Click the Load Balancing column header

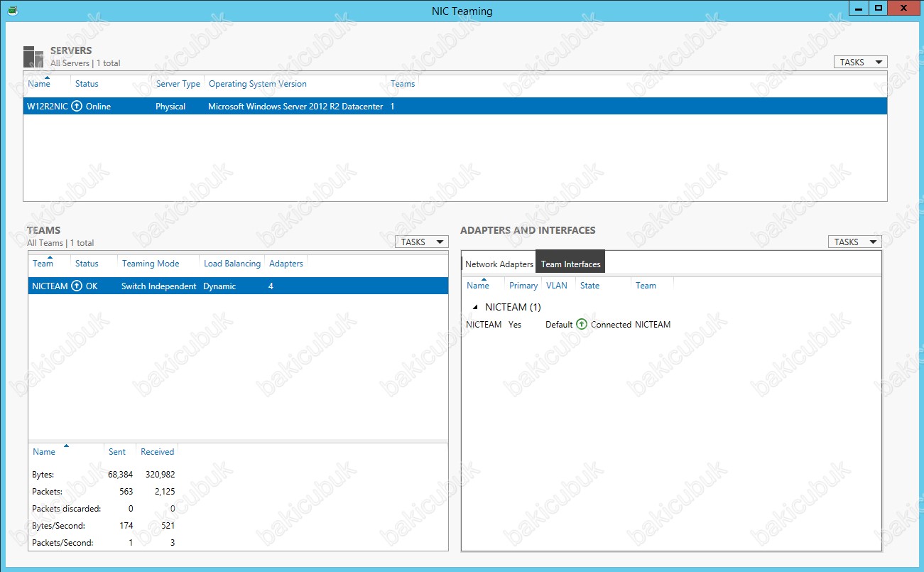[232, 264]
